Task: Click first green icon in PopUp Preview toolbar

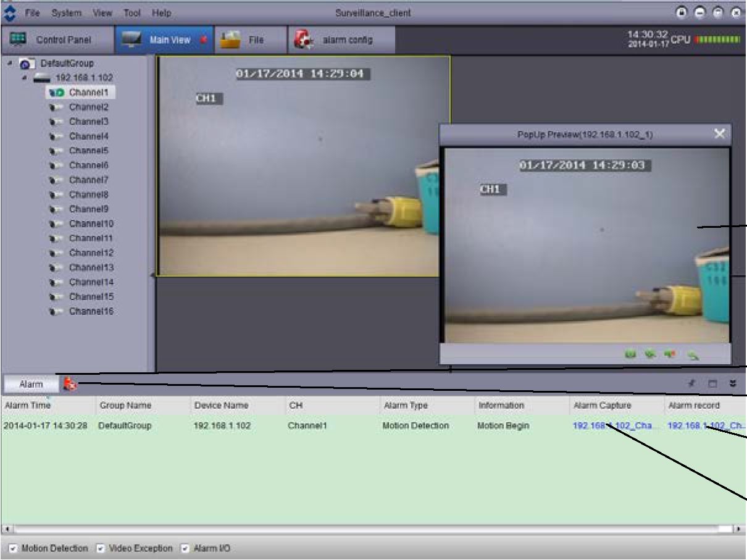Action: pos(630,355)
